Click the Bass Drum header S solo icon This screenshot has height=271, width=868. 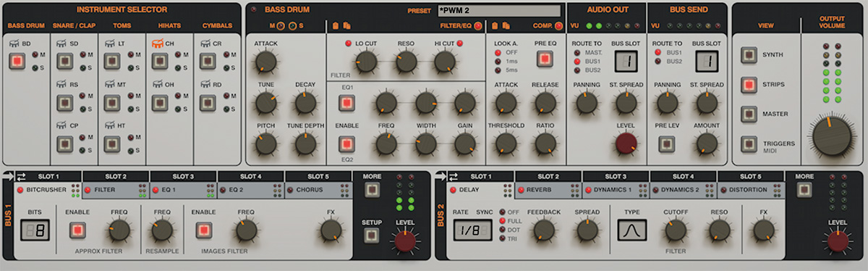click(x=293, y=26)
